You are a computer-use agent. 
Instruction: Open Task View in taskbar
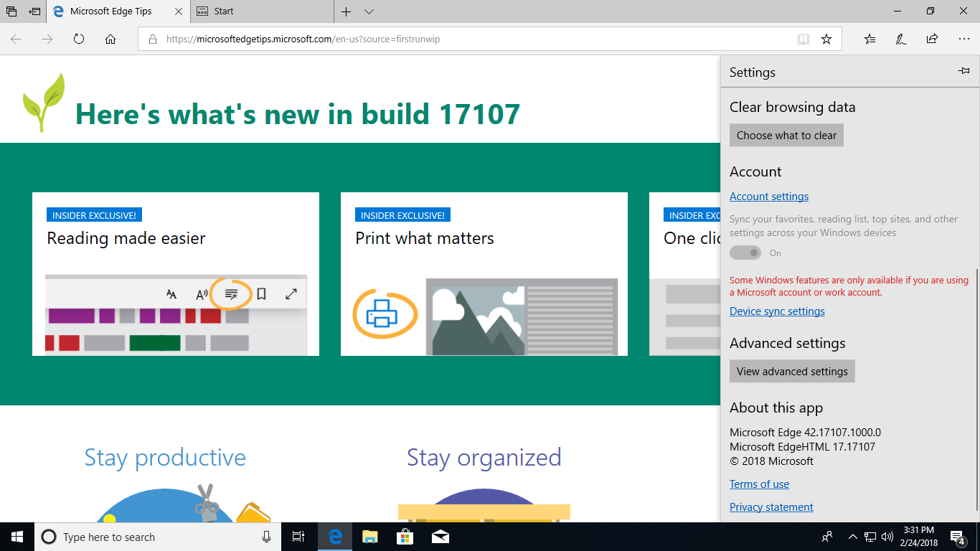pos(298,537)
